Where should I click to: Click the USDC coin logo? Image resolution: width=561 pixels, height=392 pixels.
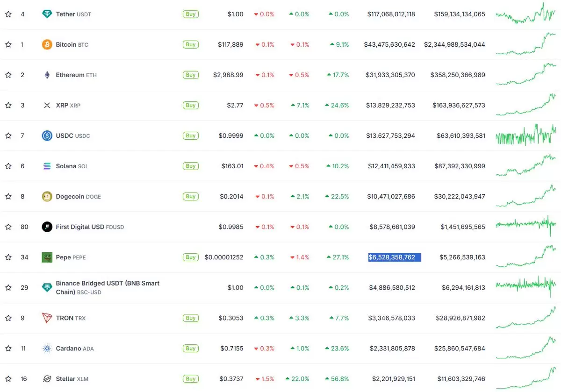coord(47,135)
